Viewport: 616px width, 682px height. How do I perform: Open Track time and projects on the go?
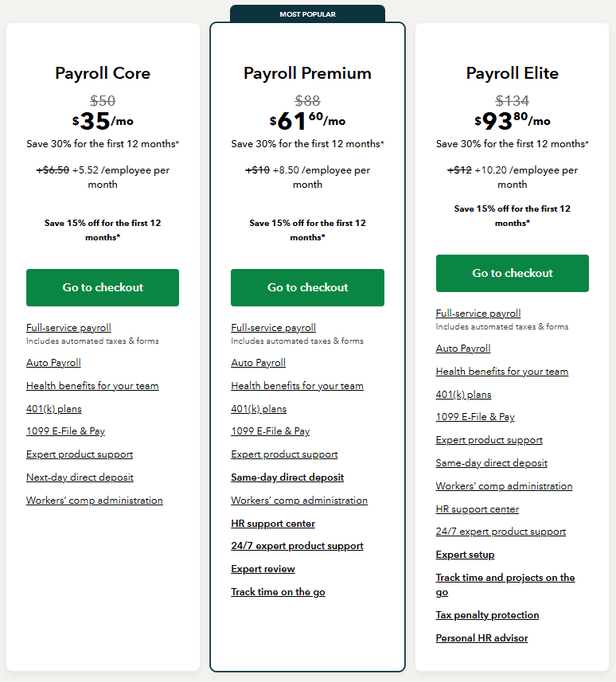(x=505, y=579)
